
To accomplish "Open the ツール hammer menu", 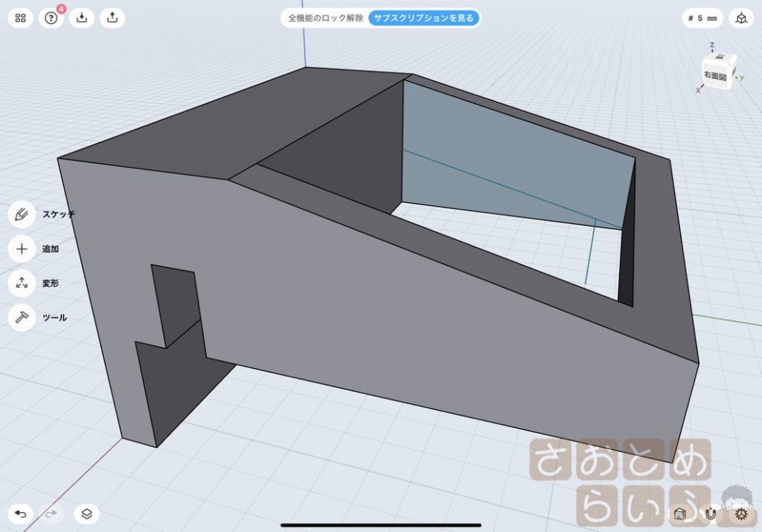I will (22, 318).
